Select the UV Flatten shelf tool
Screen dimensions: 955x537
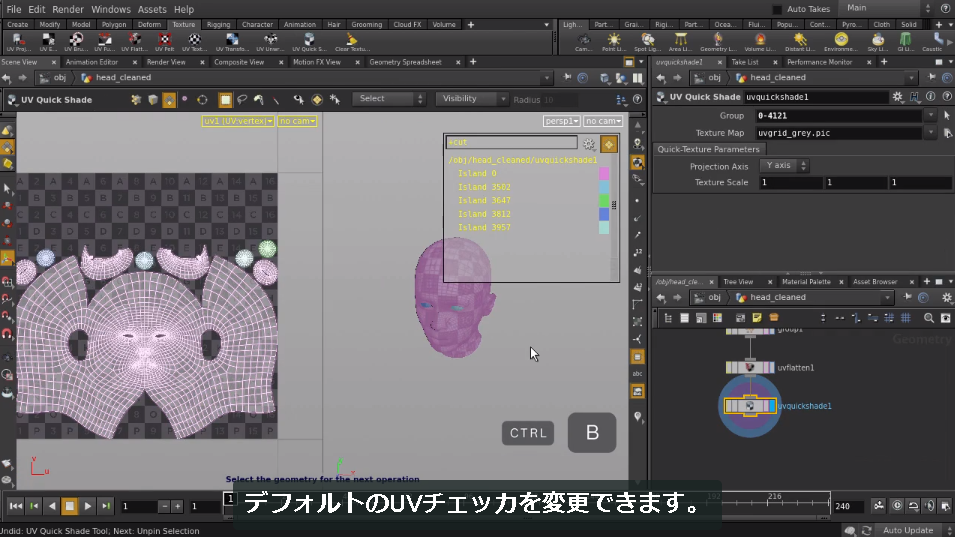point(134,41)
